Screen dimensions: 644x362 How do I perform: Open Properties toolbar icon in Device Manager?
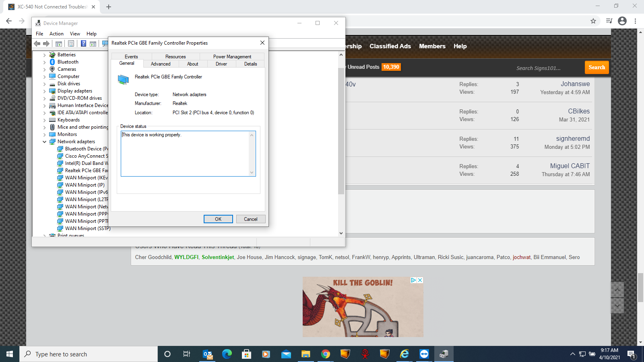point(71,43)
